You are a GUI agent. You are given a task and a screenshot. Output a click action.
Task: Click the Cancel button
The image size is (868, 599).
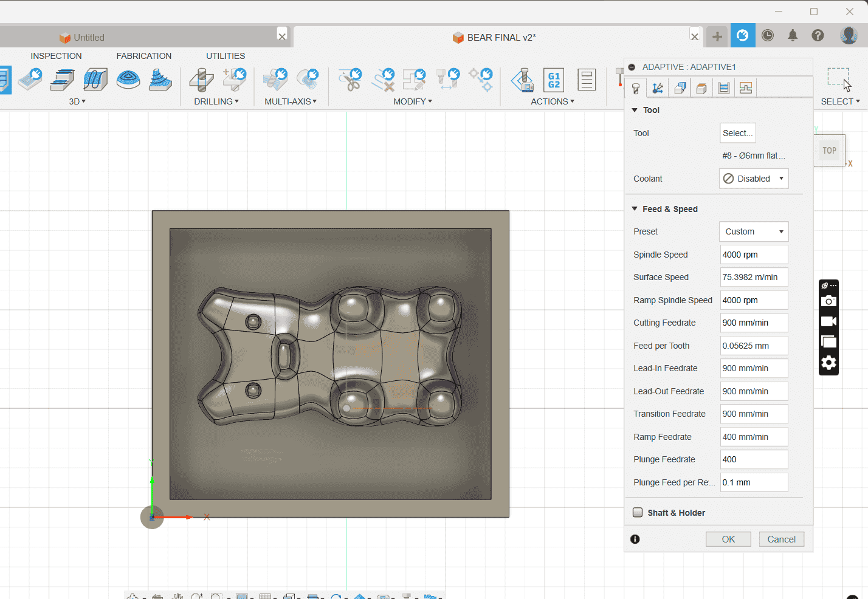point(781,539)
